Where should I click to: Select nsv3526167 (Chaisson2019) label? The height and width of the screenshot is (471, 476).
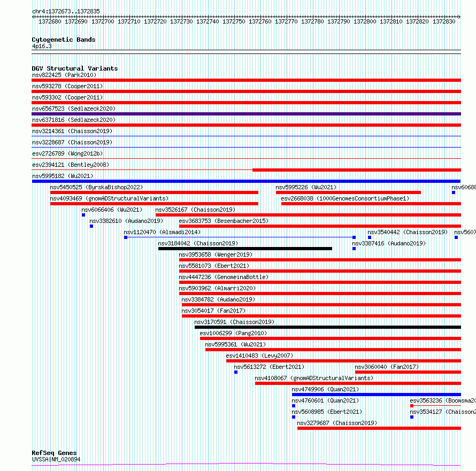coord(195,210)
